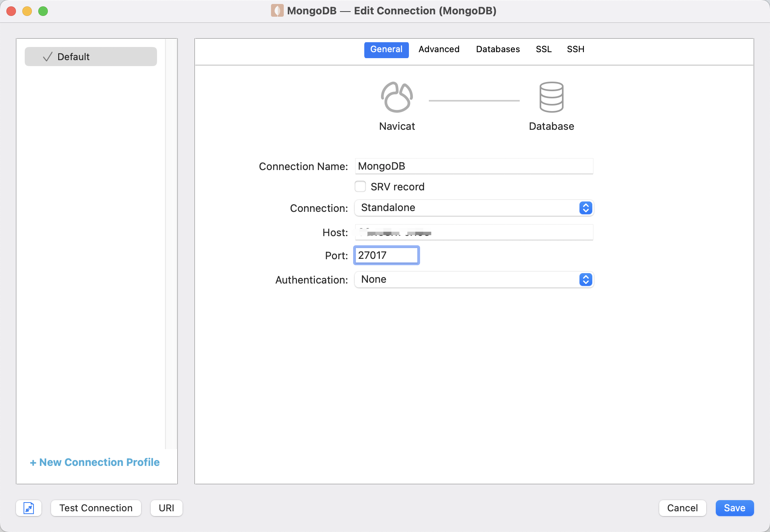Image resolution: width=770 pixels, height=532 pixels.
Task: Cancel editing the connection
Action: [682, 508]
